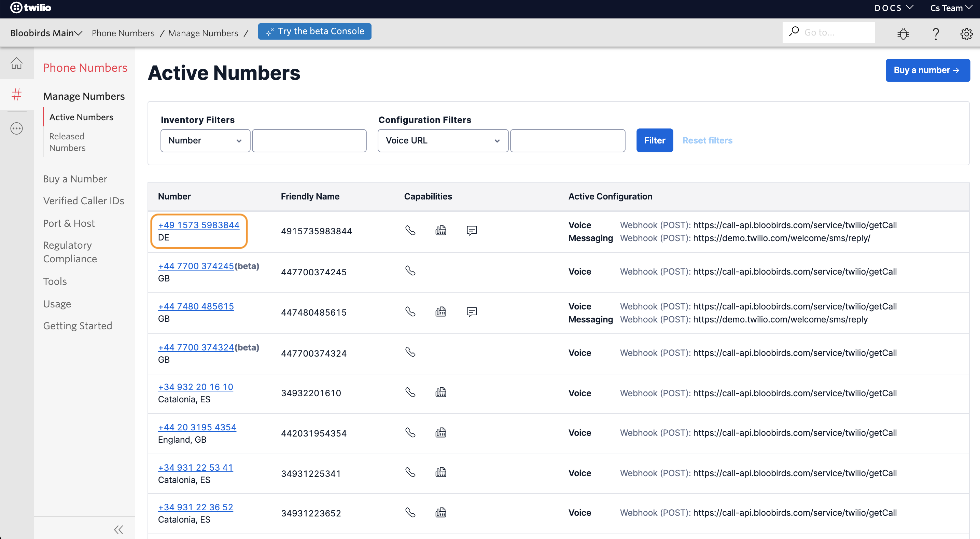
Task: Open Released Numbers in sidebar
Action: pos(67,142)
